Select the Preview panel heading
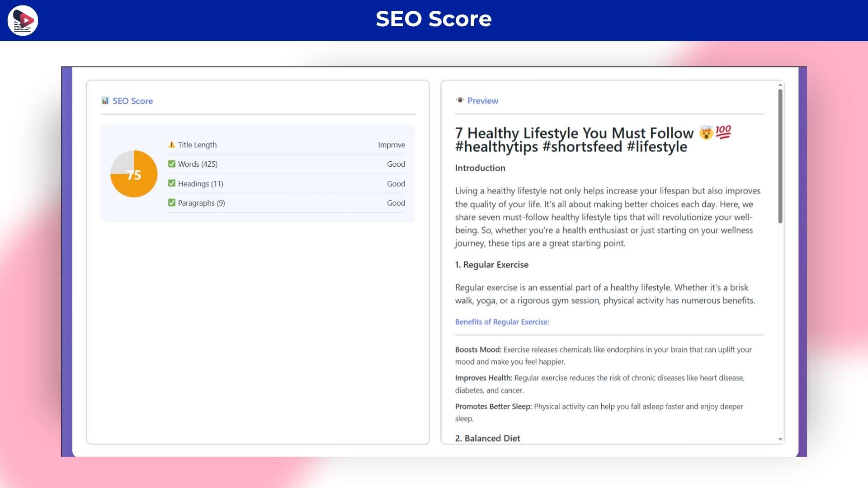 coord(482,101)
